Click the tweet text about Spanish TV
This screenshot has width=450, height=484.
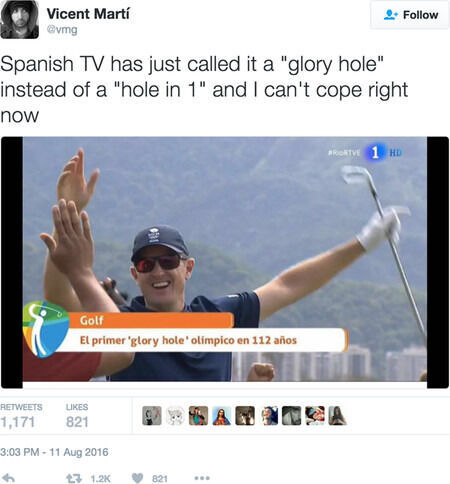(204, 89)
